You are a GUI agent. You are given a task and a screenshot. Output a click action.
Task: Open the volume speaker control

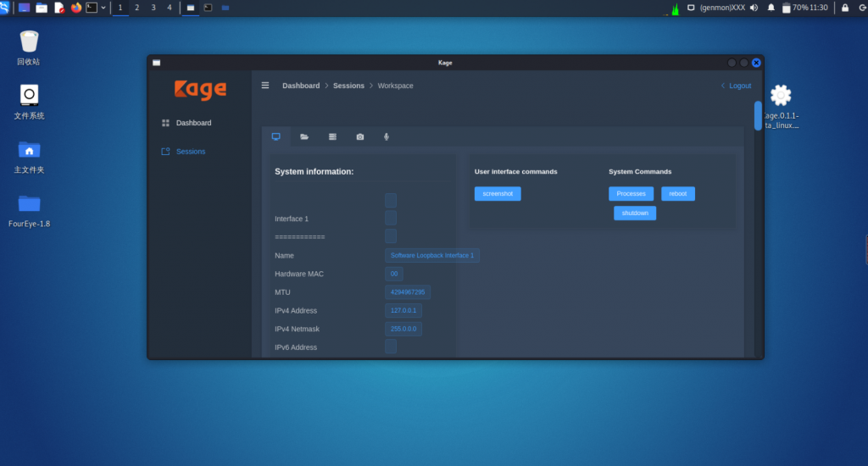coord(754,8)
